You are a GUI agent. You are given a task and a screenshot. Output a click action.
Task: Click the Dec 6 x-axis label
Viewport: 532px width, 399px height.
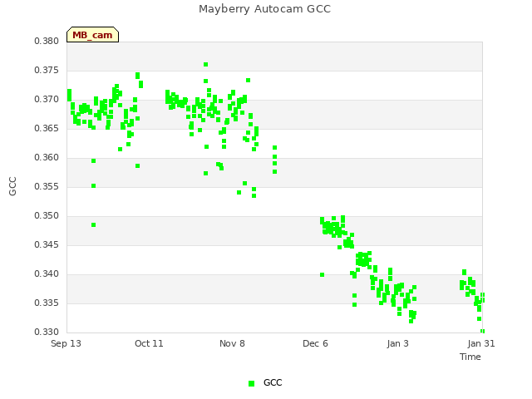click(x=315, y=343)
